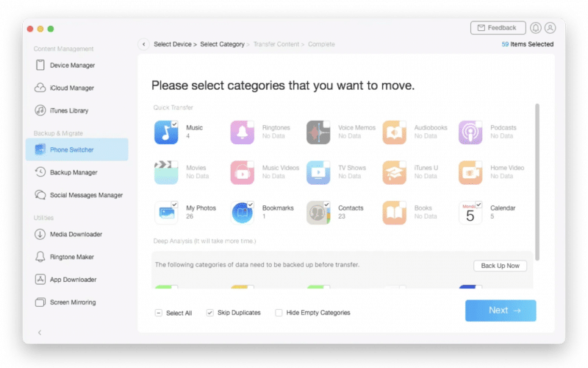Go back using the breadcrumb arrow
Screen dimensions: 588x368
[144, 44]
